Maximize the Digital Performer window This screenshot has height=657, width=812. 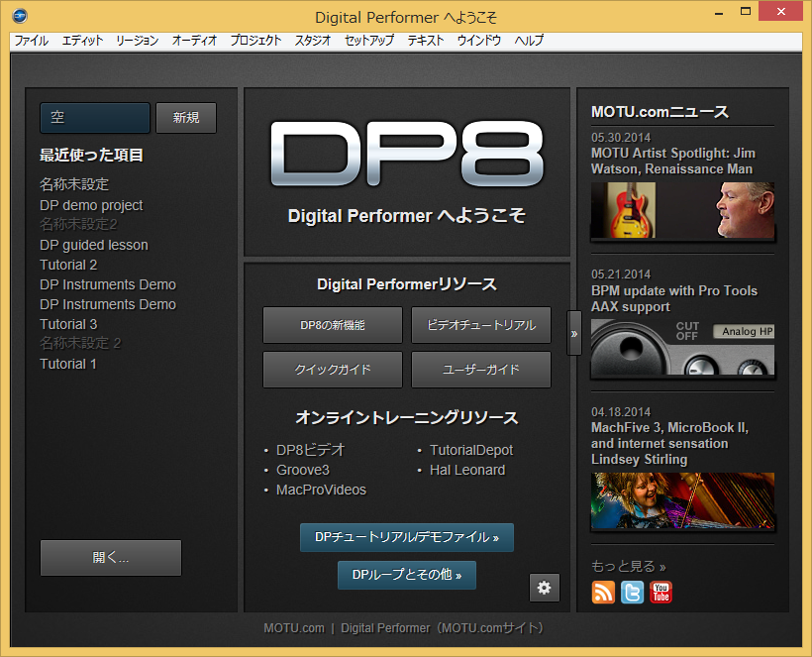pyautogui.click(x=746, y=12)
